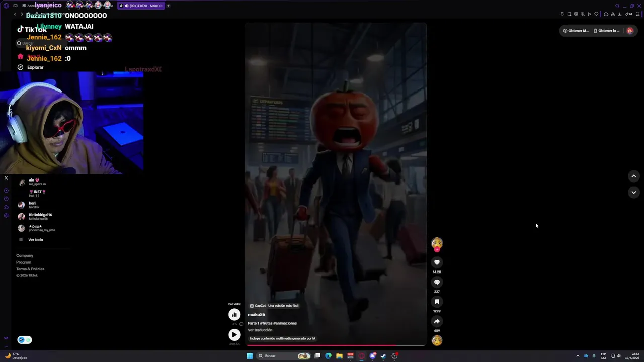Show hidden tray icons chevron
Screen dimensions: 644x362
coord(578,356)
